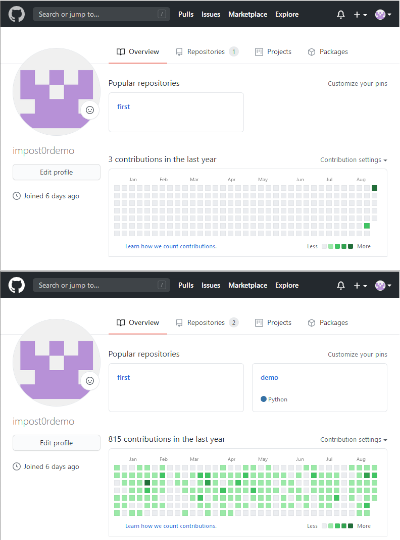Switch to the 'Repositories 2' tab
The image size is (400, 540).
click(x=207, y=322)
